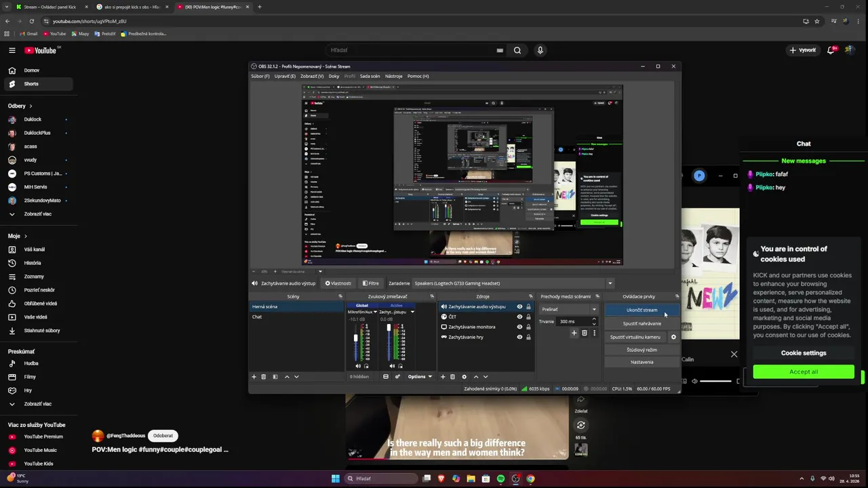
Task: Mute the Mikrofón/Aux channel
Action: pos(358,366)
